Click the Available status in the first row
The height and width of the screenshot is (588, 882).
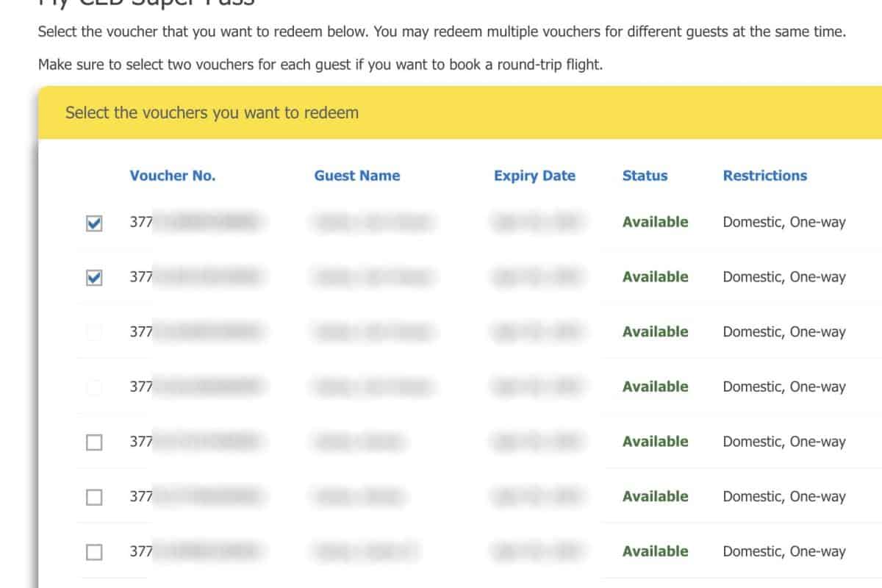click(x=655, y=222)
